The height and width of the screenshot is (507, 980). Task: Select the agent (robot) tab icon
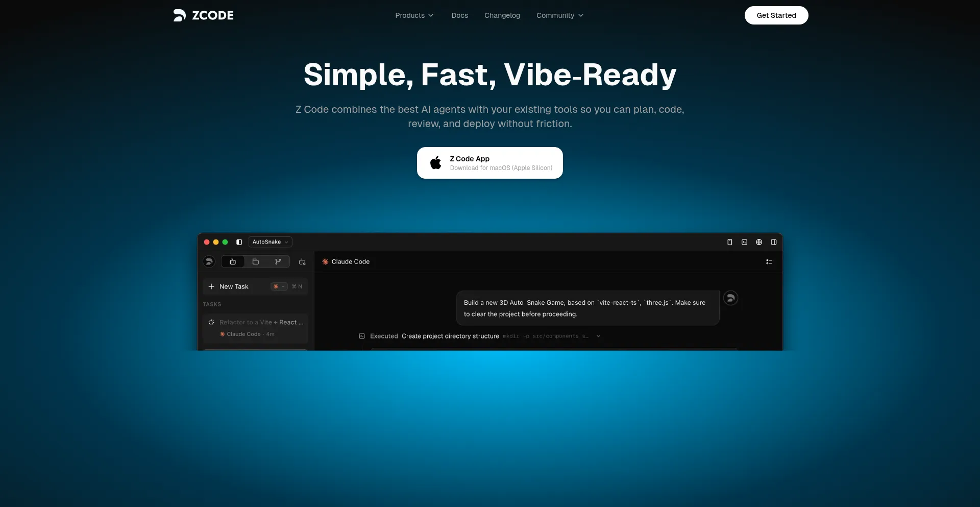233,262
